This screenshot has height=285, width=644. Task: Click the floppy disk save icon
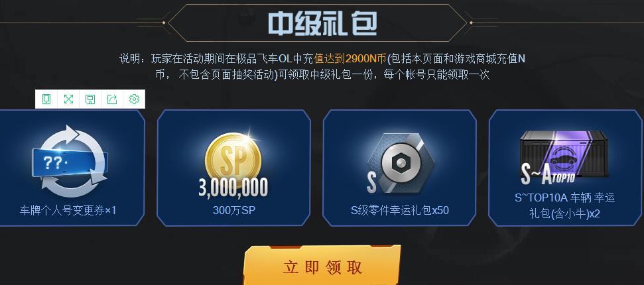(x=90, y=99)
